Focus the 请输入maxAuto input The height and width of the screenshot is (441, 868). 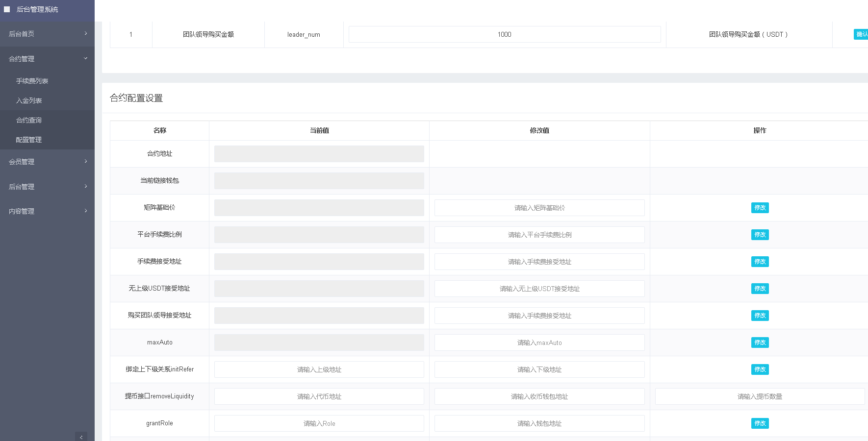[x=539, y=343]
